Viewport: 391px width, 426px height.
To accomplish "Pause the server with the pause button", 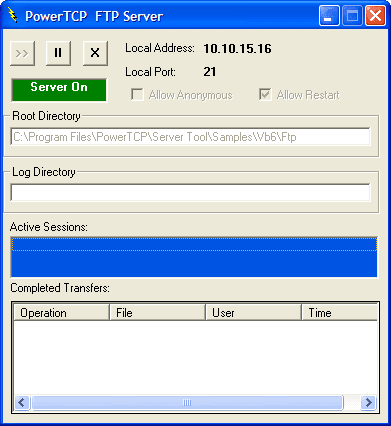I will [x=58, y=53].
